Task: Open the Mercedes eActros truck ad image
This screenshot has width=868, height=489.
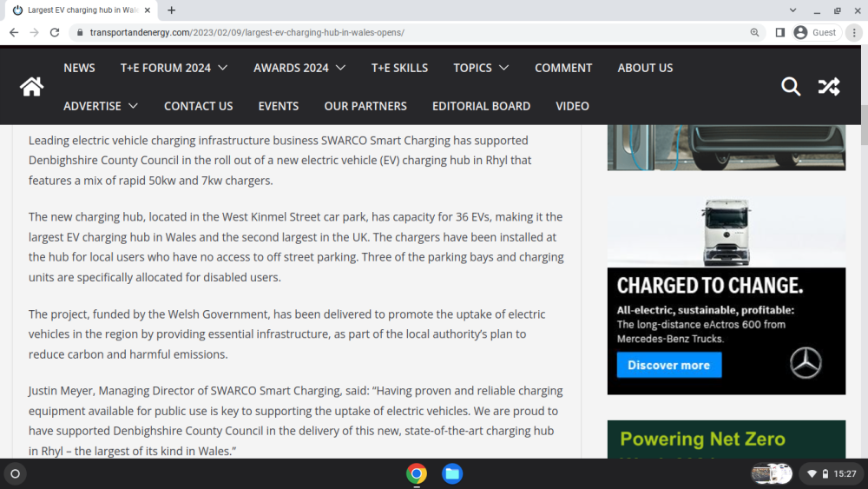Action: pyautogui.click(x=727, y=230)
